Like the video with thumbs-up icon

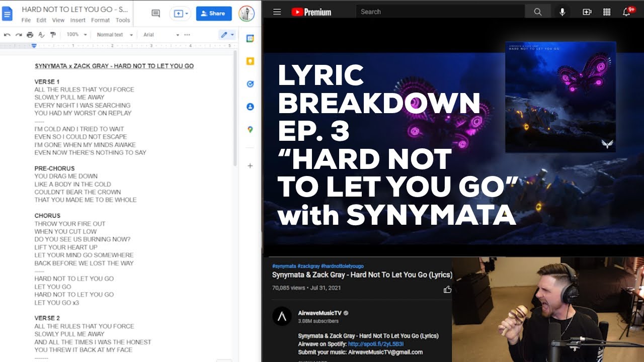click(x=447, y=289)
